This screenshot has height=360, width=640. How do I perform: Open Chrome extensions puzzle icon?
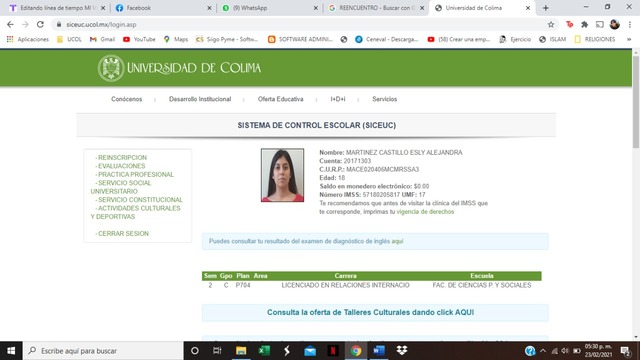(584, 24)
